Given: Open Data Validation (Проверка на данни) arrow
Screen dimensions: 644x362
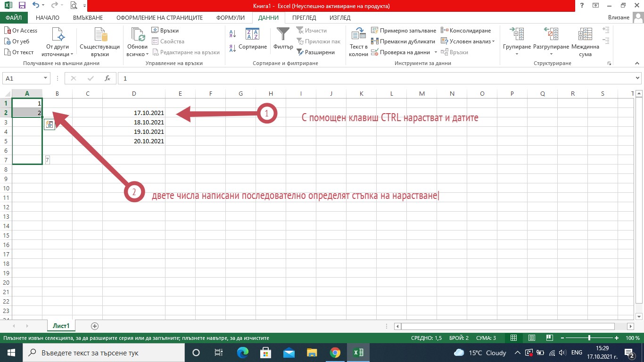Looking at the screenshot, I should point(436,52).
